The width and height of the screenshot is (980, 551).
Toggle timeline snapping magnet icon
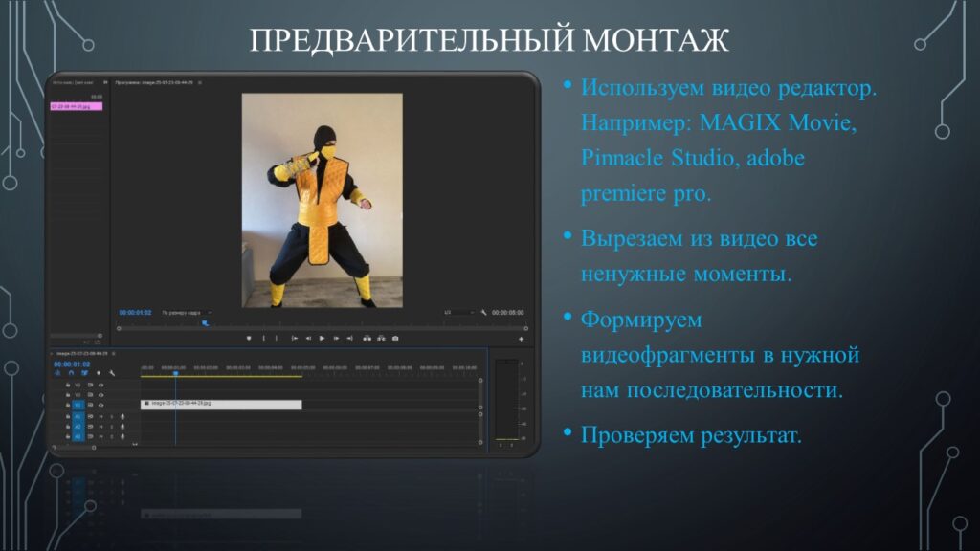coord(71,373)
